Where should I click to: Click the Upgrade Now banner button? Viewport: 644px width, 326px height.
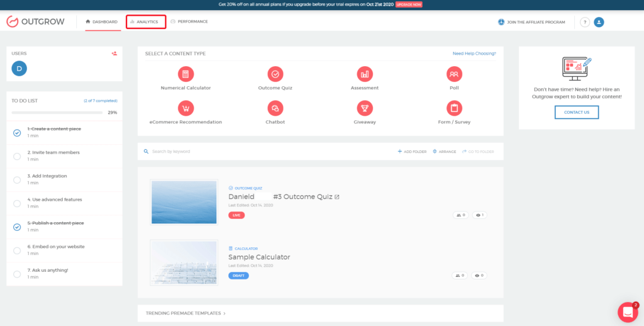409,4
